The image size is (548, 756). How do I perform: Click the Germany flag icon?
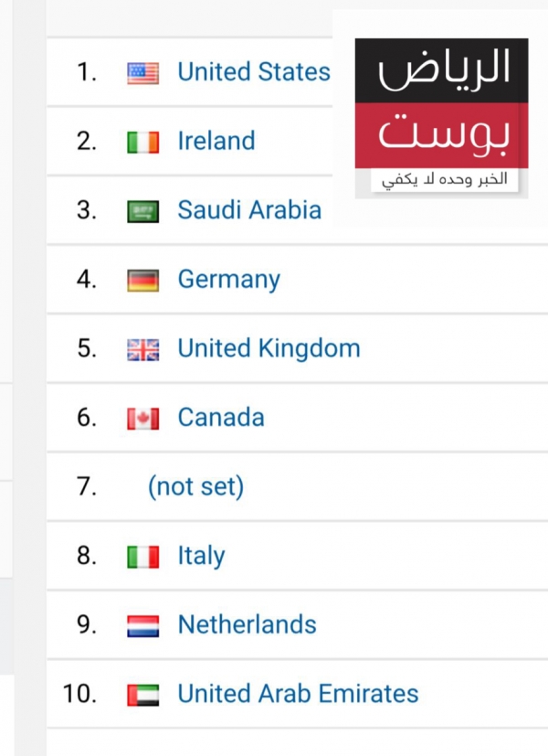tap(143, 281)
